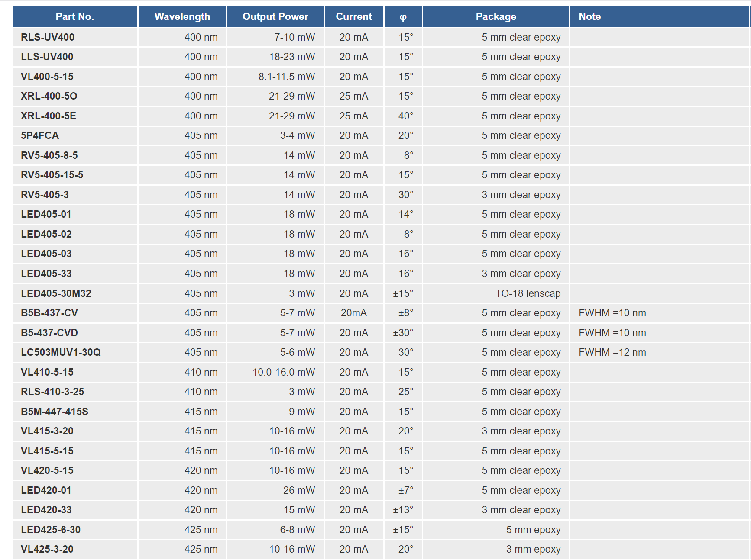Select part number LED420-01
Viewport: 751px width, 560px height.
click(x=46, y=490)
